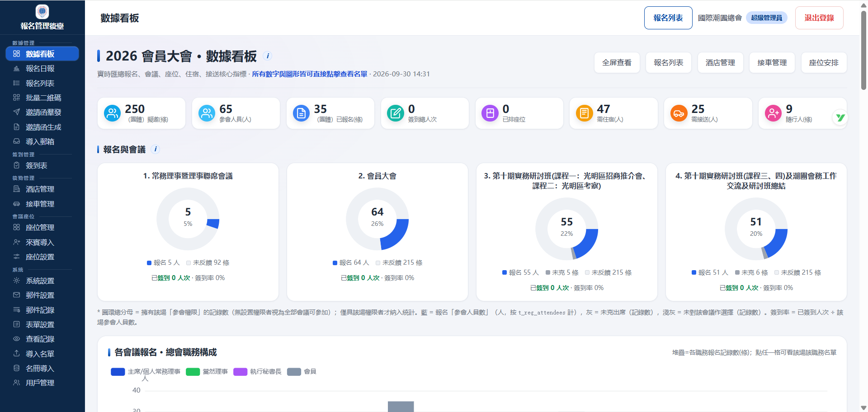Click the 會員大會 donut chart
The height and width of the screenshot is (412, 868).
tap(377, 219)
